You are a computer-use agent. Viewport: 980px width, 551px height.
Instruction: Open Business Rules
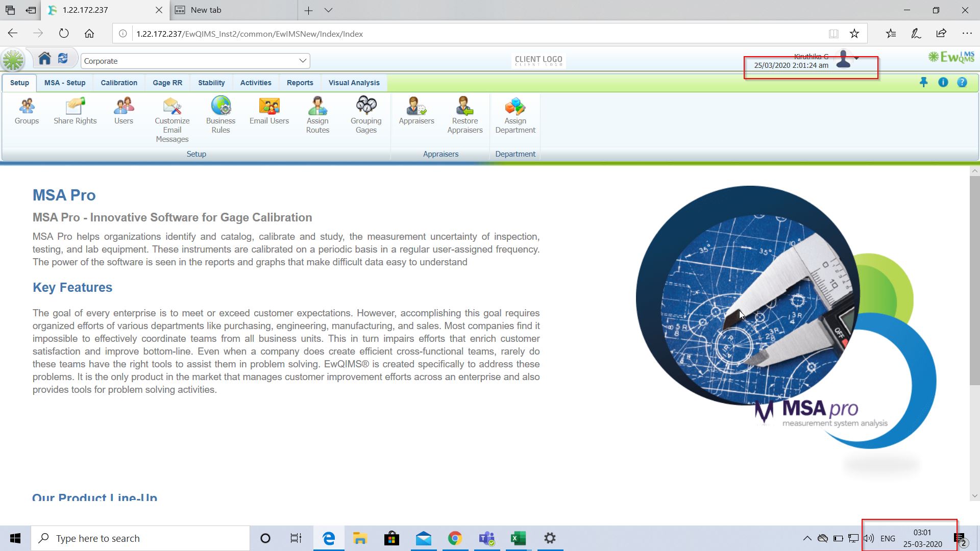220,115
